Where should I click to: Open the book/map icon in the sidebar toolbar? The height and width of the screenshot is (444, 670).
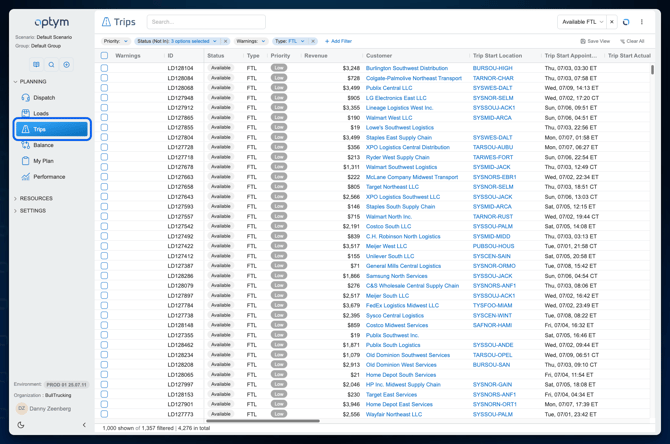[36, 65]
